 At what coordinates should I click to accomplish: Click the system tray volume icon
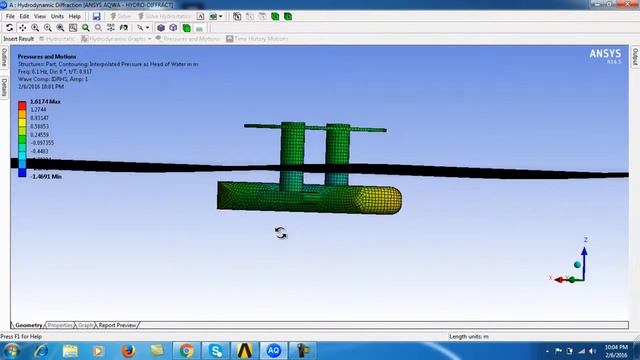592,351
